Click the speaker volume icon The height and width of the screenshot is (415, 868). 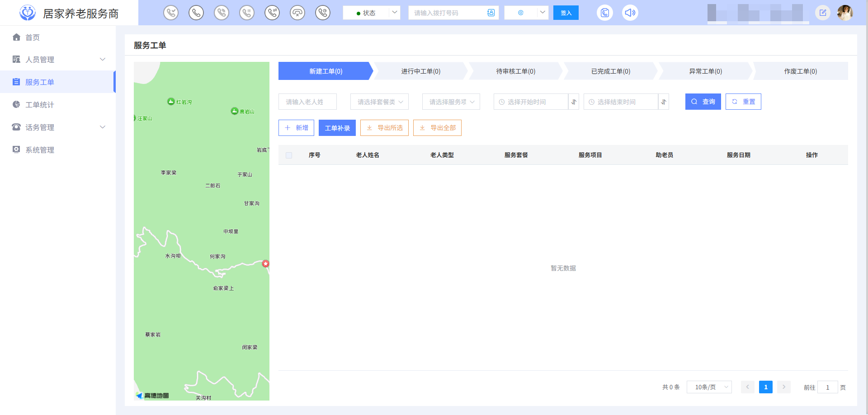pyautogui.click(x=630, y=13)
